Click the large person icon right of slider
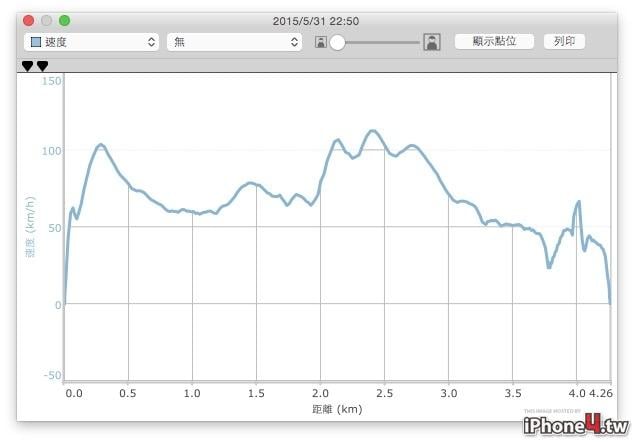 coord(432,42)
